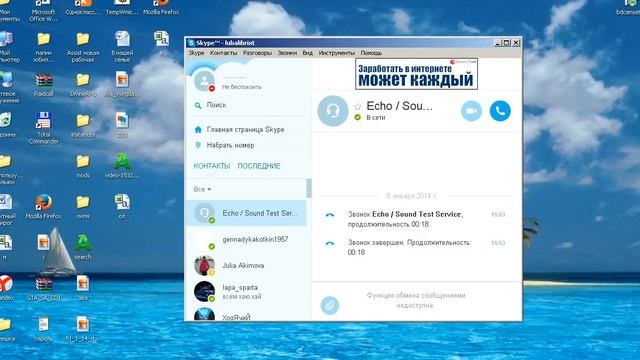
Task: Click the Skype home page icon
Action: click(x=198, y=129)
